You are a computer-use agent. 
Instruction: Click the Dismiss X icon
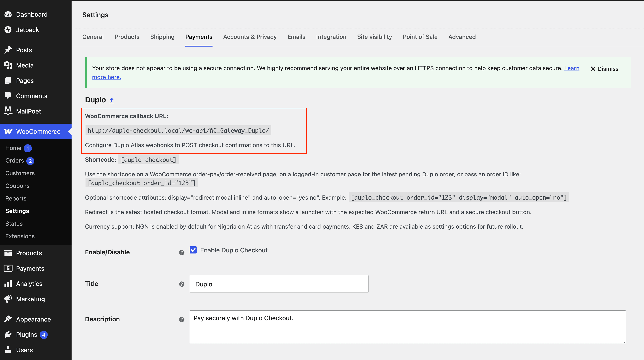593,69
